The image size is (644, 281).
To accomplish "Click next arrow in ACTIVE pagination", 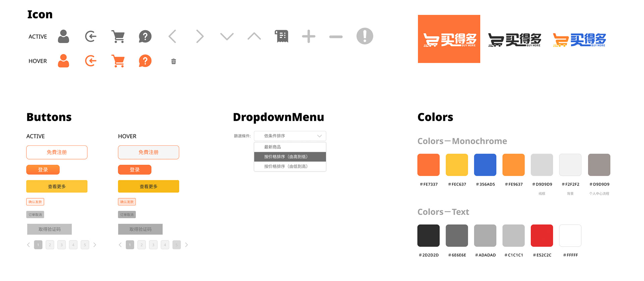I will coord(95,245).
